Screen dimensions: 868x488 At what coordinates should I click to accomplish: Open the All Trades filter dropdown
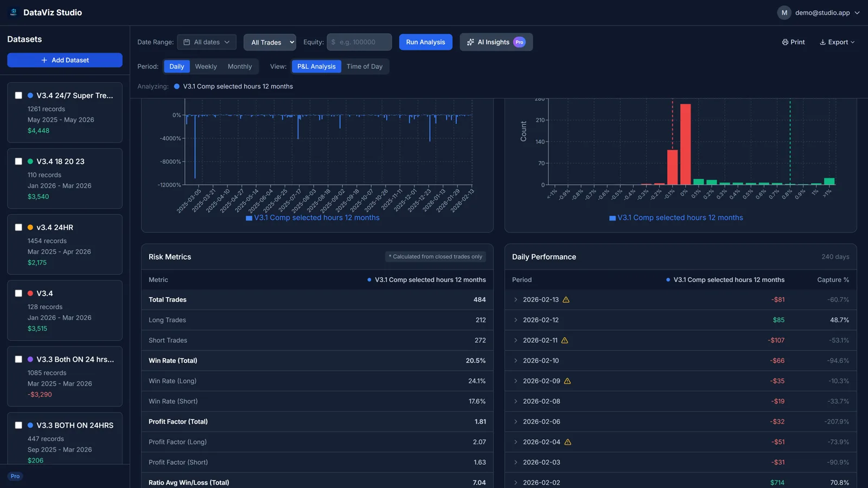pos(270,42)
